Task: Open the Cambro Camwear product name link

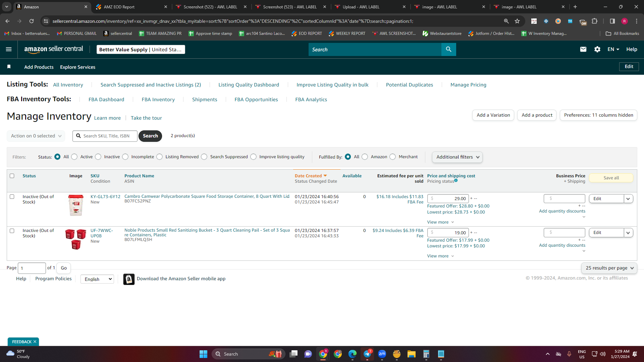Action: pos(207,196)
